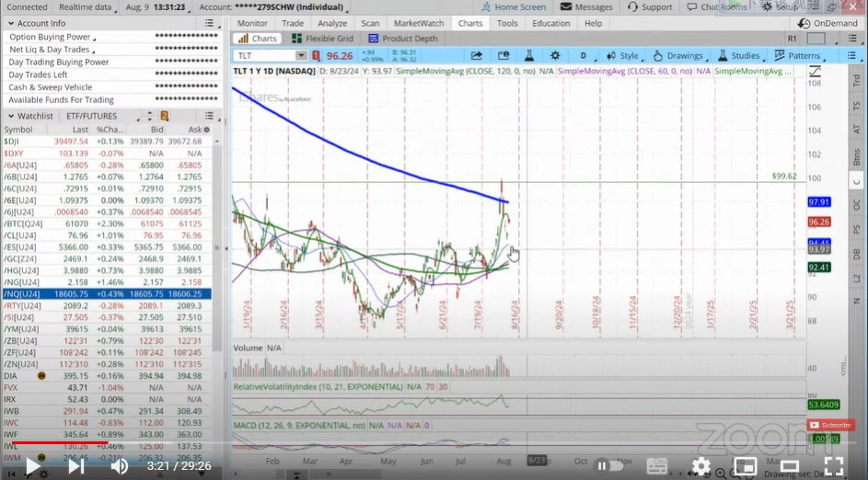The height and width of the screenshot is (480, 868).
Task: Open the ETF/FUTURES watchlist dropdown
Action: 100,116
